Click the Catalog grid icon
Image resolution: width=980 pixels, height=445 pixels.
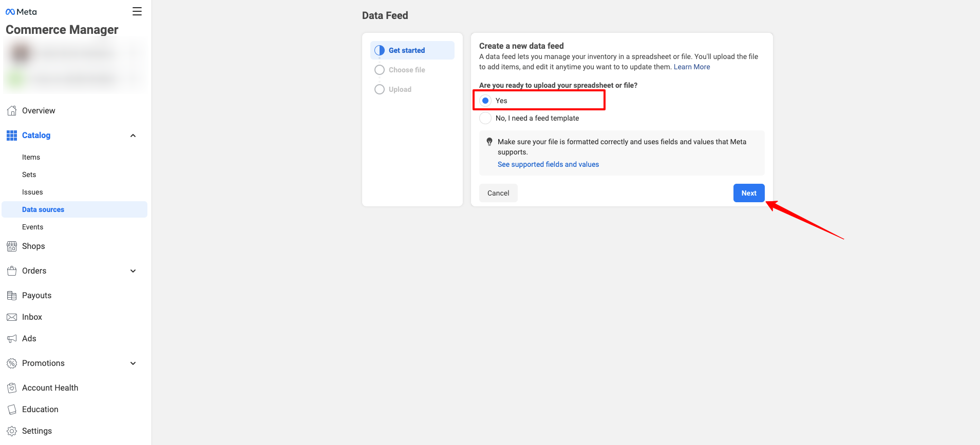12,136
